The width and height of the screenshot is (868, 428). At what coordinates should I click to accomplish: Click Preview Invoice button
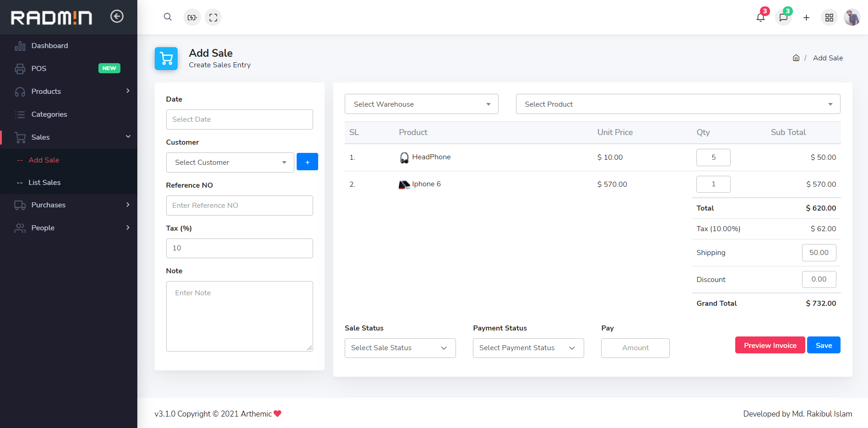[770, 345]
